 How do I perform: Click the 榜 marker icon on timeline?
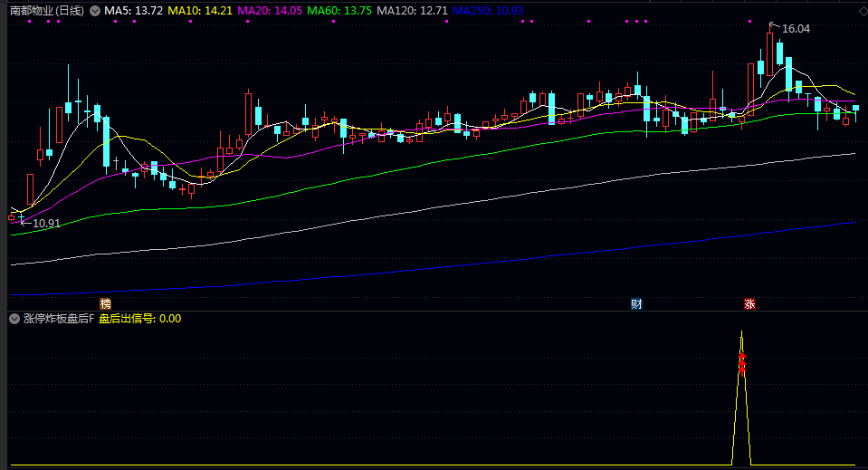point(105,303)
